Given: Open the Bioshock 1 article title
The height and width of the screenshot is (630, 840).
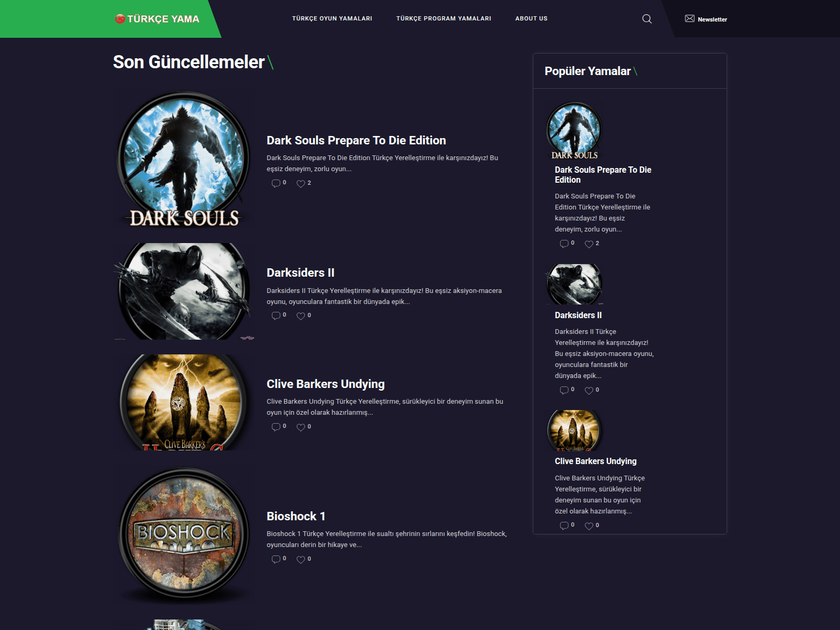Looking at the screenshot, I should pyautogui.click(x=296, y=516).
